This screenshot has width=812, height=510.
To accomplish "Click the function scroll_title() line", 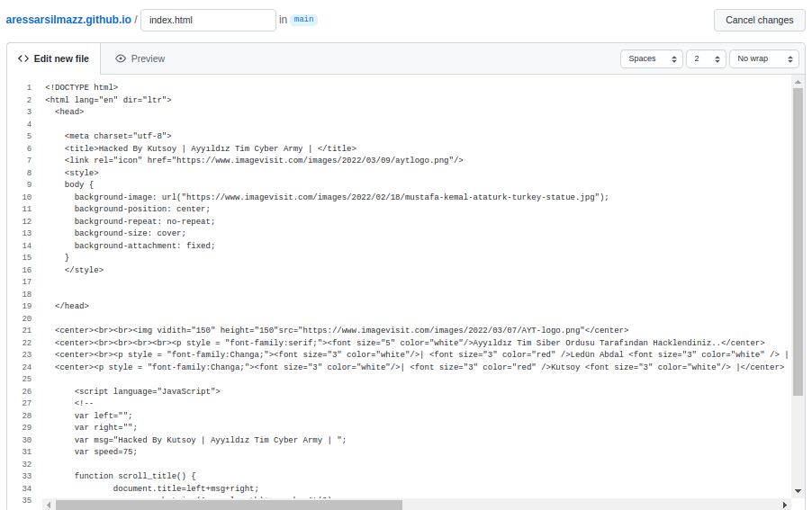I will [x=135, y=477].
